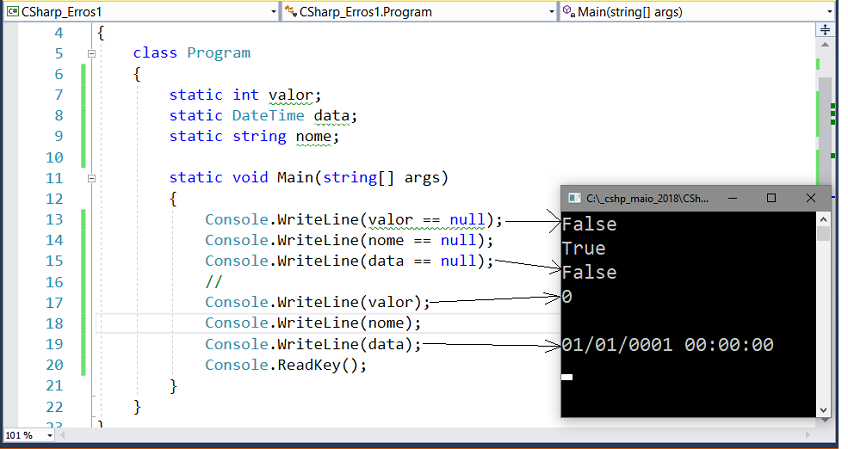Viewport: 848px width, 449px height.
Task: Click the method icon beside Main(string[] args)
Action: [x=568, y=11]
